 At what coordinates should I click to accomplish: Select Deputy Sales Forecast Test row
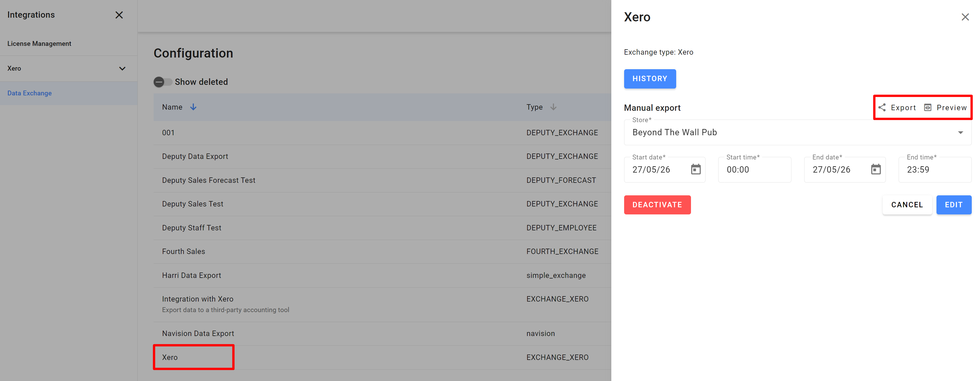coord(382,180)
